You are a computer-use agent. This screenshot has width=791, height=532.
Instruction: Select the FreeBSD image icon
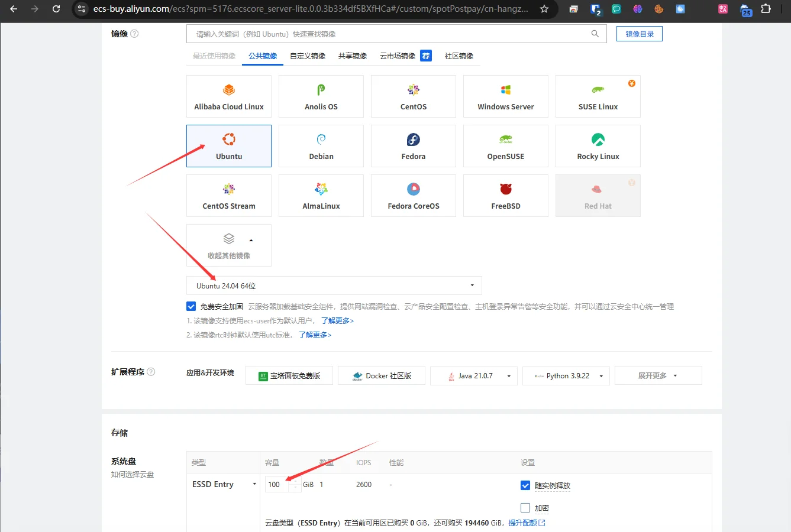[x=506, y=189]
